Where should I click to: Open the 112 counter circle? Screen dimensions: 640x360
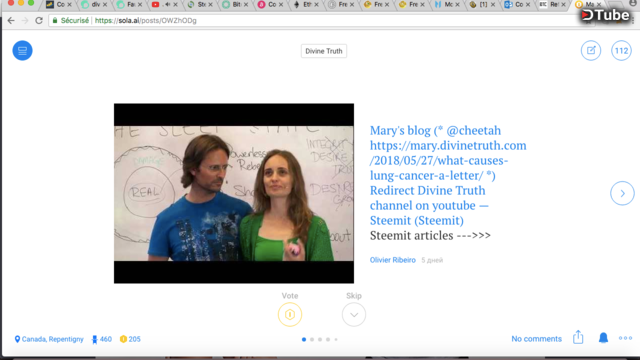click(x=621, y=51)
